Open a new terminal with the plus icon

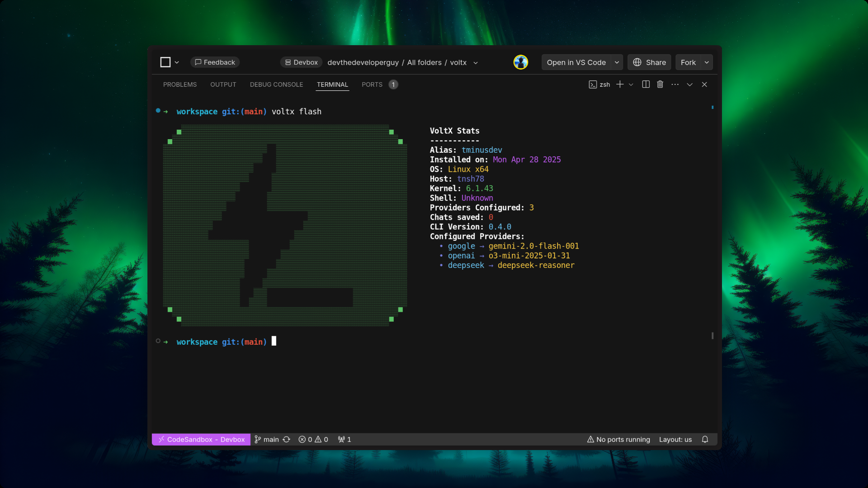[619, 84]
